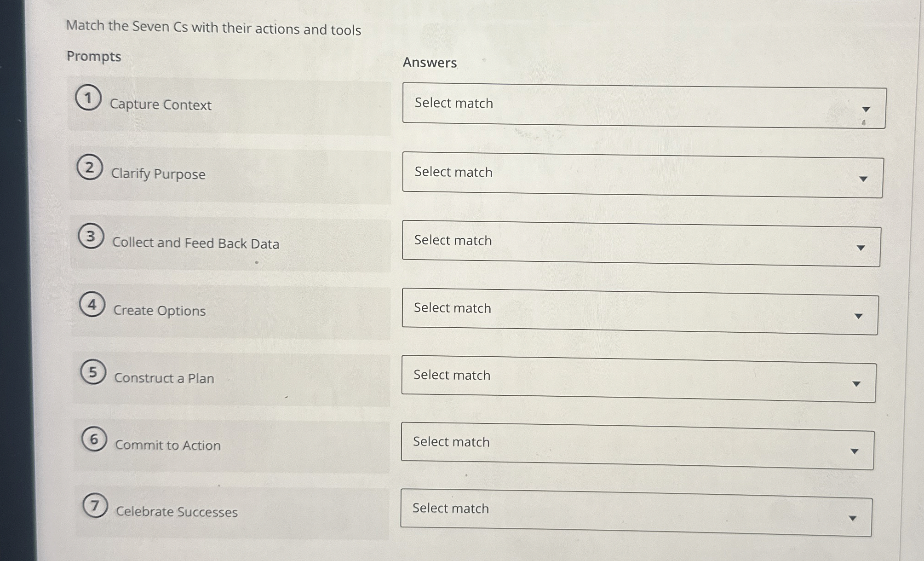The width and height of the screenshot is (924, 561).
Task: Click the circled number 1 beside Capture Context
Action: pos(91,97)
